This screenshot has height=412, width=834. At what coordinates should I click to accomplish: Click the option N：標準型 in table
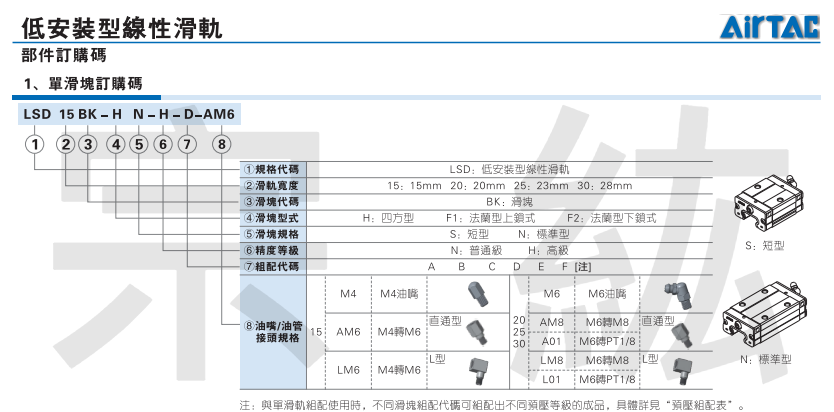pyautogui.click(x=544, y=234)
